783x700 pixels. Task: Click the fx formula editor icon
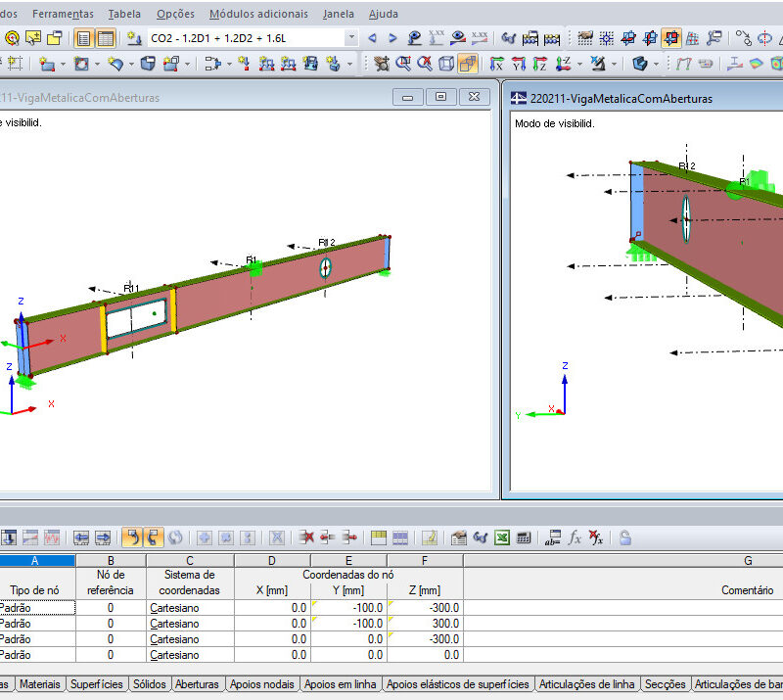(x=575, y=537)
